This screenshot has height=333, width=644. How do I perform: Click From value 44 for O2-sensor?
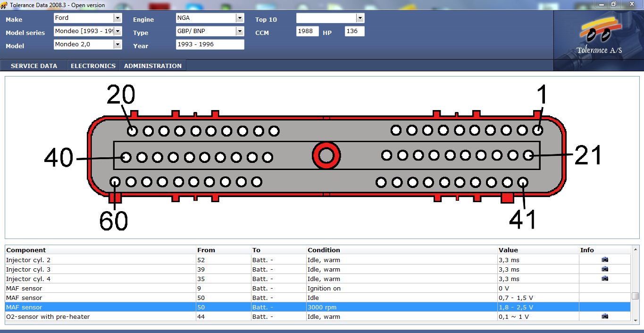point(224,316)
